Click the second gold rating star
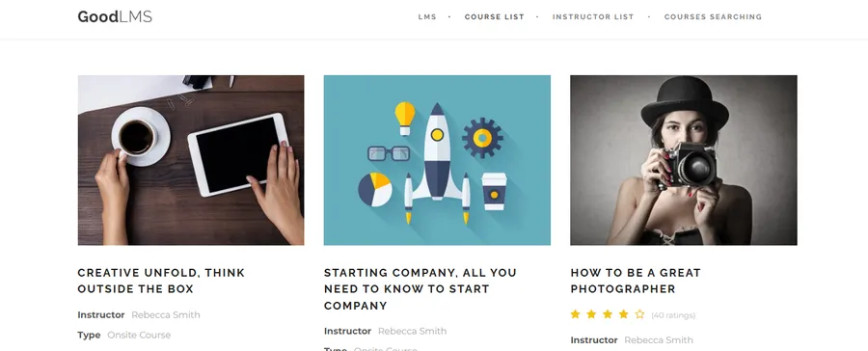Screen dimensions: 868x351 click(591, 314)
